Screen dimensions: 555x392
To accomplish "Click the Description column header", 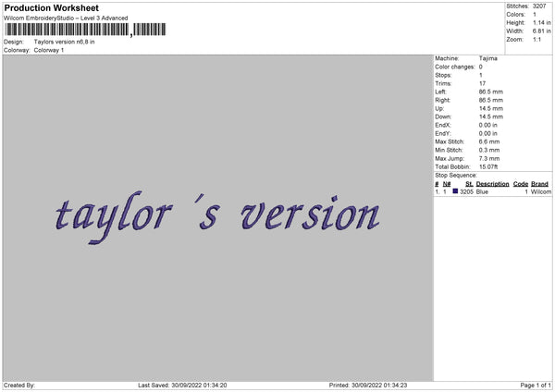I will (x=492, y=184).
